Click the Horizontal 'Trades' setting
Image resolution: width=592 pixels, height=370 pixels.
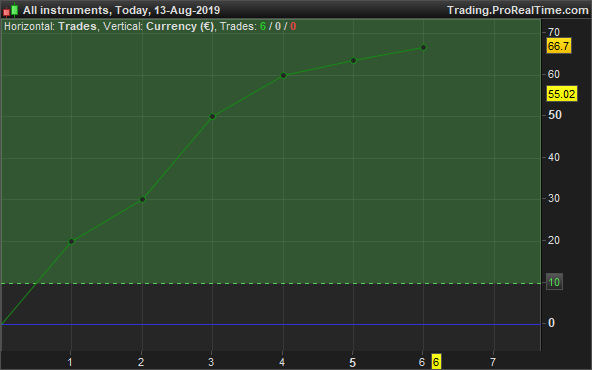coord(77,26)
